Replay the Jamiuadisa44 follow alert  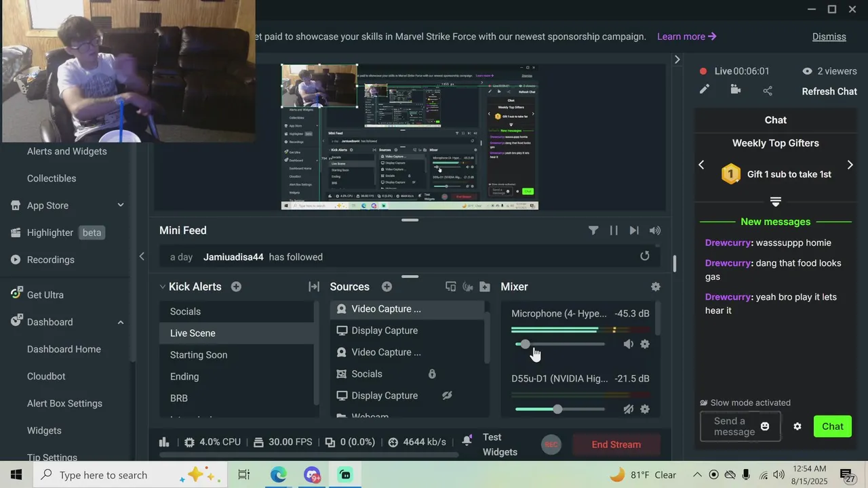click(645, 256)
